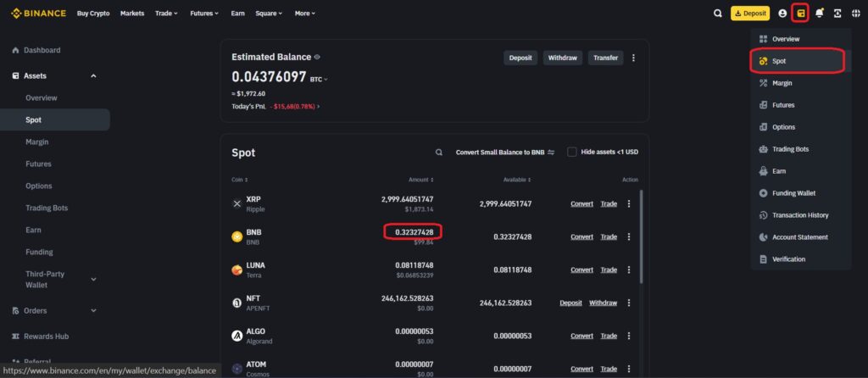Open the More dropdown in top nav
The width and height of the screenshot is (868, 378).
pyautogui.click(x=305, y=14)
